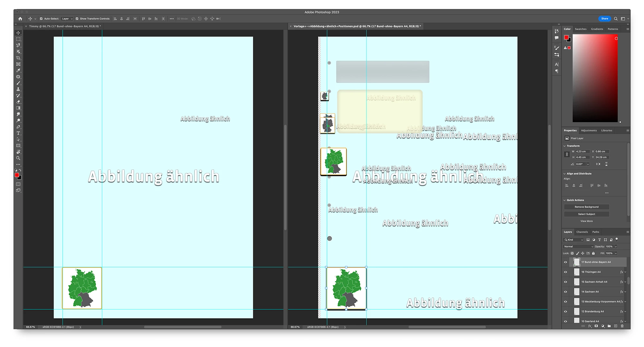Switch to the Swatches tab

pyautogui.click(x=581, y=29)
